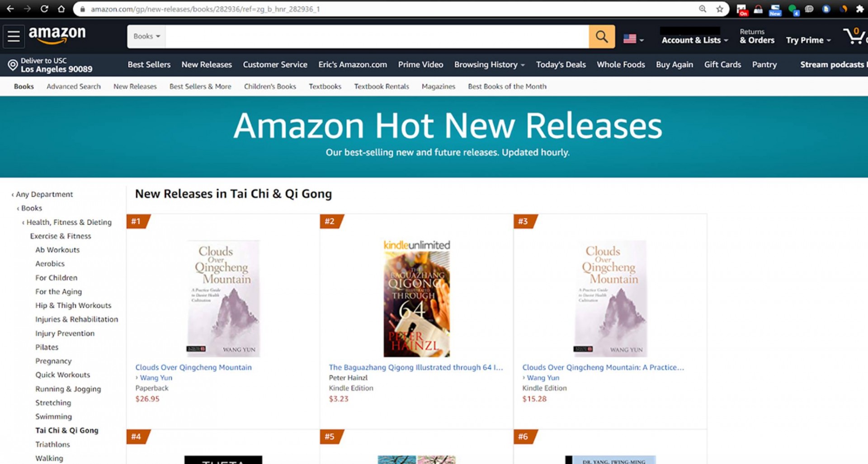
Task: Open Clouds Over Qingcheng Mountain paperback link
Action: [193, 367]
